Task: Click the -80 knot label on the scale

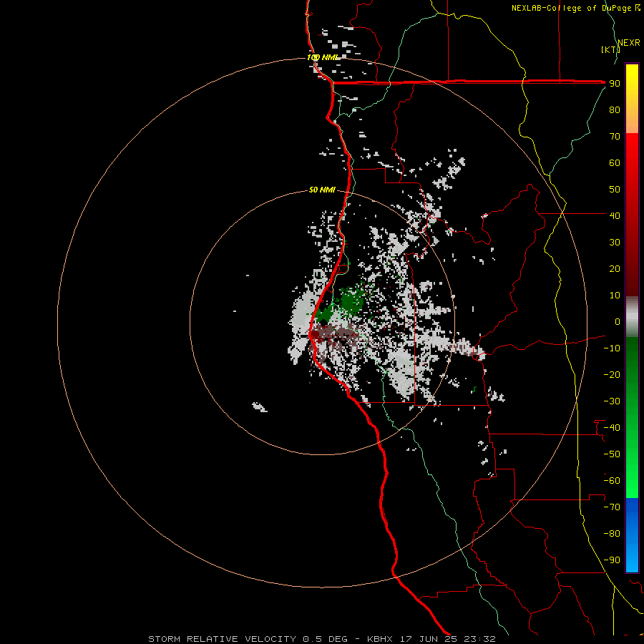Action: point(612,534)
